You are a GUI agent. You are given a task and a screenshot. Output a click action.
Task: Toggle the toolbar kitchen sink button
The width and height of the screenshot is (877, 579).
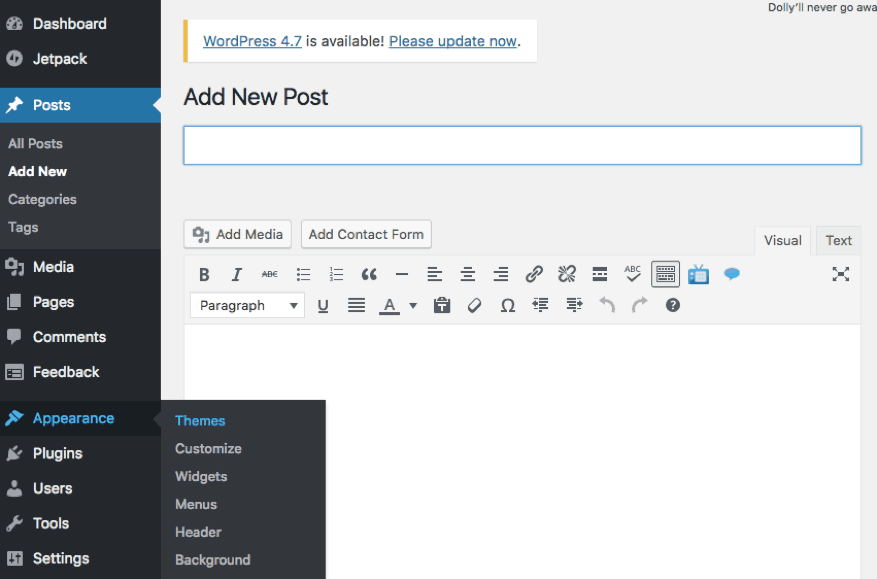pos(666,274)
